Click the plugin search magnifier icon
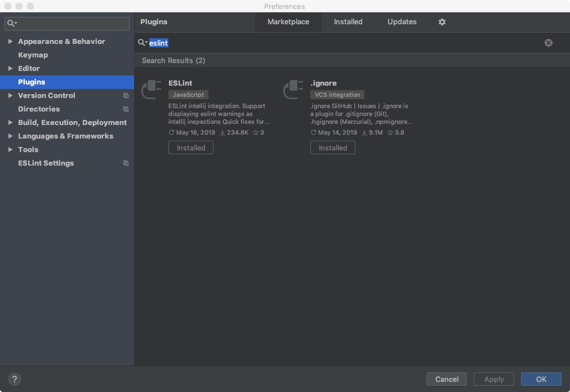The height and width of the screenshot is (392, 570). (142, 43)
